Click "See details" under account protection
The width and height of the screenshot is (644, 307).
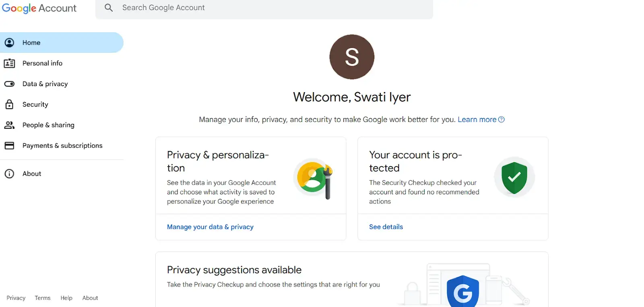click(x=386, y=227)
